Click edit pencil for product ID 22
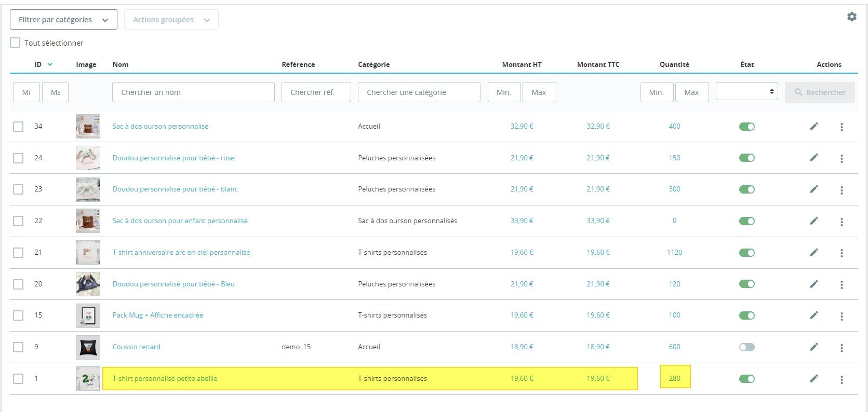Viewport: 868px width, 412px height. pyautogui.click(x=814, y=221)
